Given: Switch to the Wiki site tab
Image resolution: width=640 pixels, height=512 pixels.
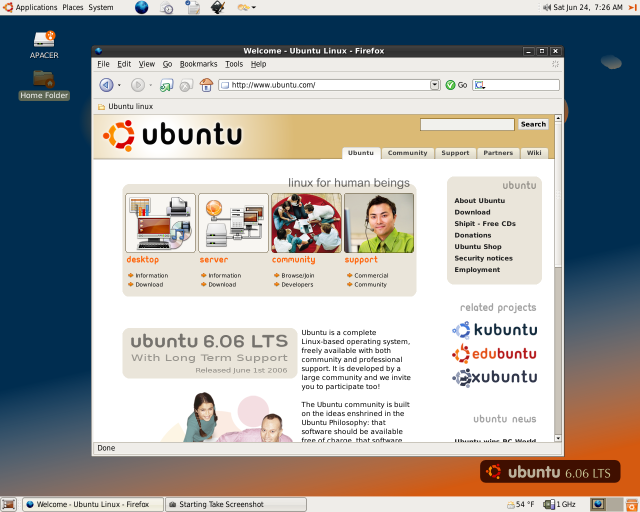Looking at the screenshot, I should pyautogui.click(x=534, y=153).
